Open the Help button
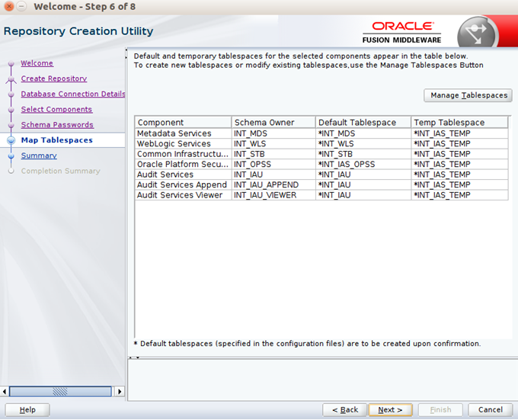 pyautogui.click(x=27, y=410)
